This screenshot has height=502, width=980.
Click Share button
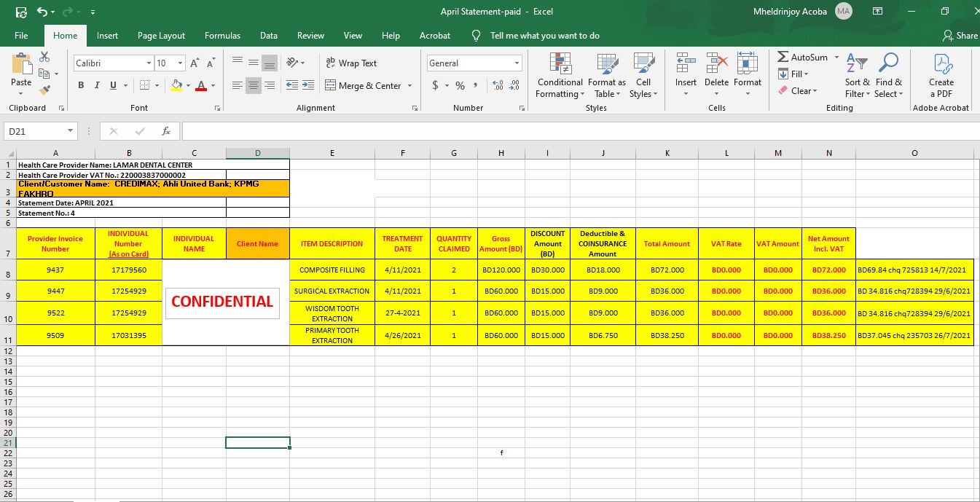(960, 35)
